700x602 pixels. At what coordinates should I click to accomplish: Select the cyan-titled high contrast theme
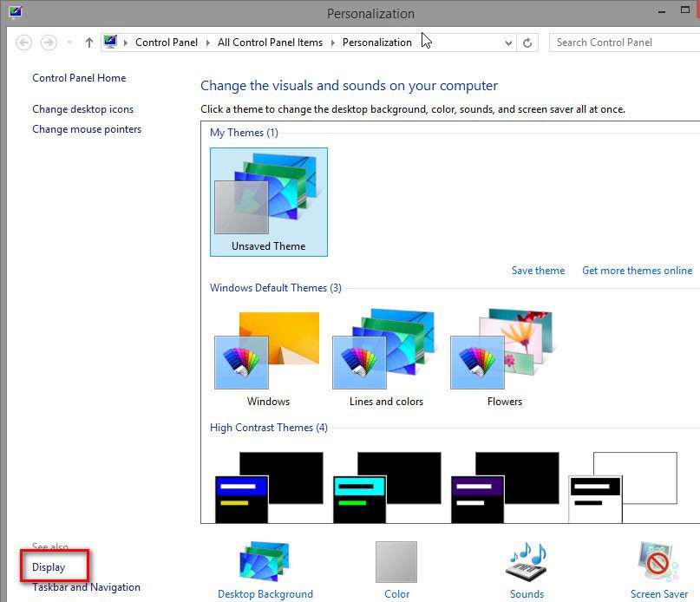click(387, 487)
